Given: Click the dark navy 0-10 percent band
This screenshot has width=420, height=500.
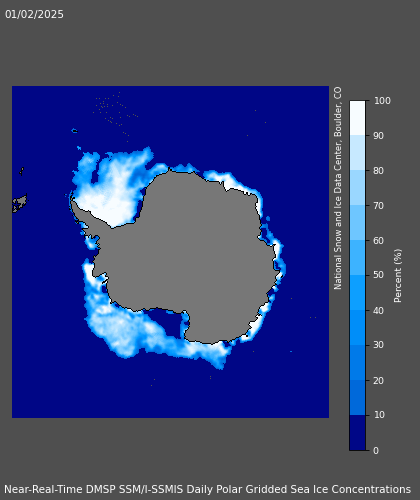Looking at the screenshot, I should [x=357, y=433].
